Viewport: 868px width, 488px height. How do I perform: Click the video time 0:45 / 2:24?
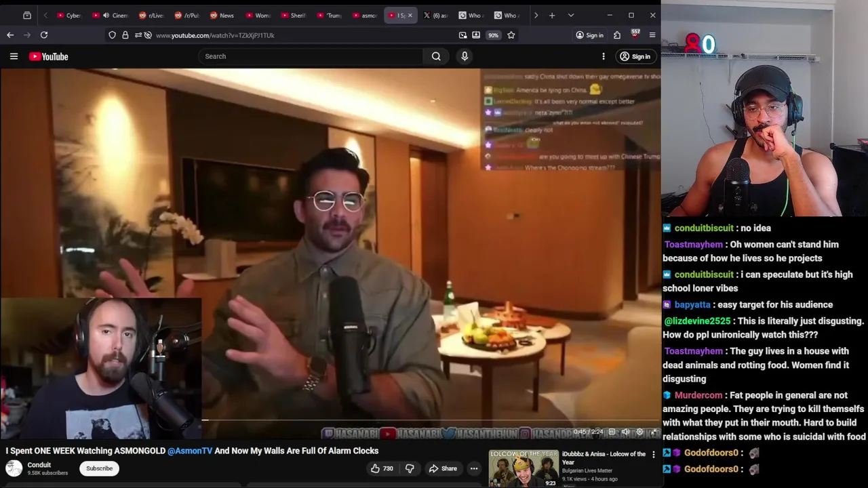coord(588,432)
